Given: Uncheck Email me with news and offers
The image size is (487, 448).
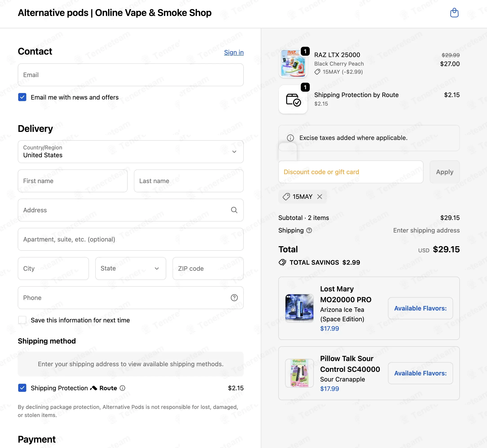Looking at the screenshot, I should tap(22, 97).
